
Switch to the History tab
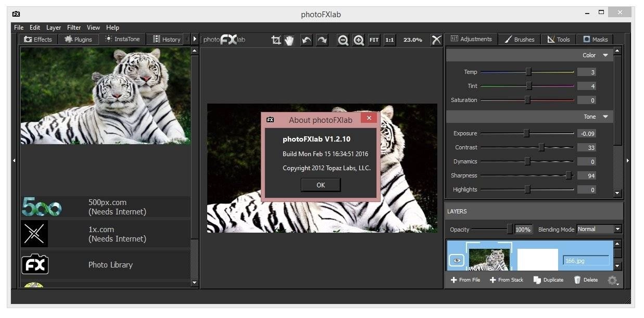tap(167, 39)
